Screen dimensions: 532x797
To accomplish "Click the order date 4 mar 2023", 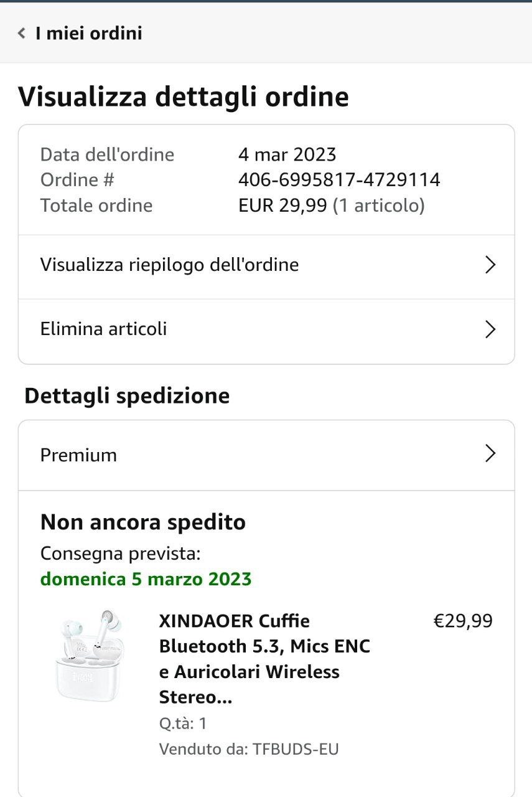I will pyautogui.click(x=287, y=154).
